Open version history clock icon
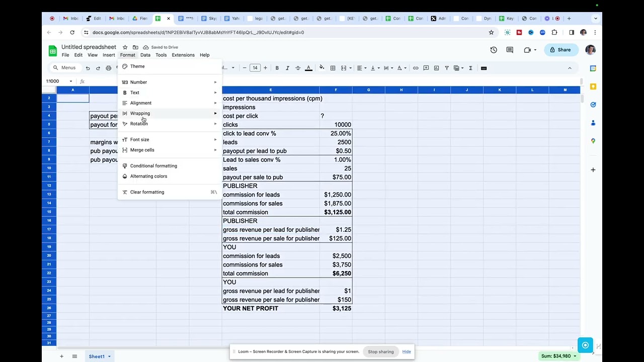The width and height of the screenshot is (644, 362). coord(494,50)
